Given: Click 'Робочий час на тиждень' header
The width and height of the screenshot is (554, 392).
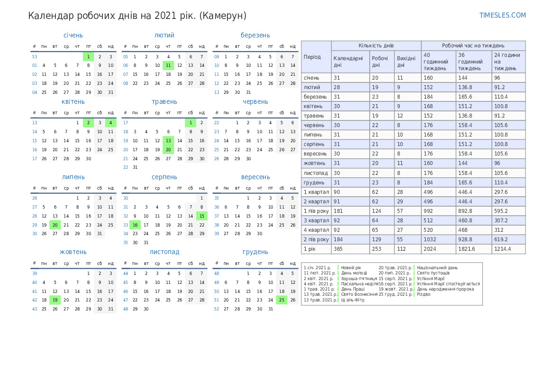Looking at the screenshot, I should pyautogui.click(x=473, y=46).
